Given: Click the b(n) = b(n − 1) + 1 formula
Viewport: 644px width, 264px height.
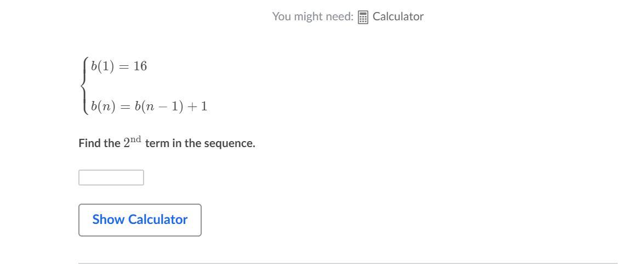Looking at the screenshot, I should click(x=149, y=106).
